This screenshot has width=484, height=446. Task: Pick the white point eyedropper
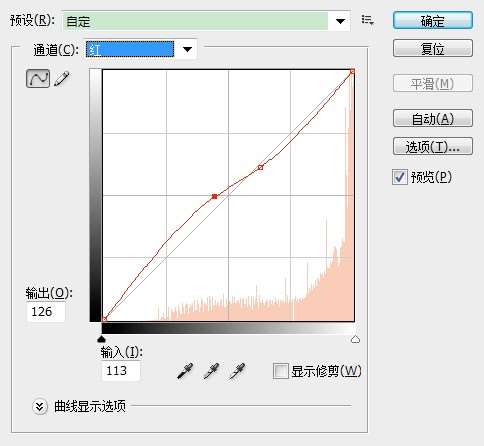[x=237, y=371]
